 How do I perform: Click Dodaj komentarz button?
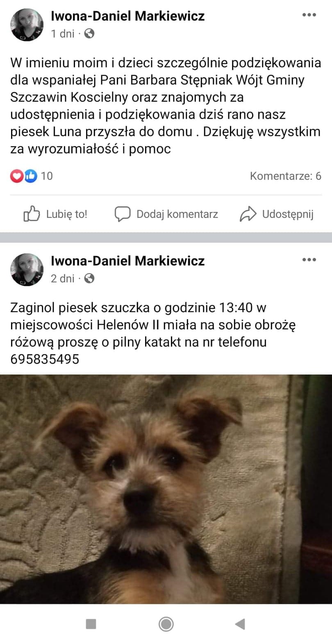pos(166,214)
